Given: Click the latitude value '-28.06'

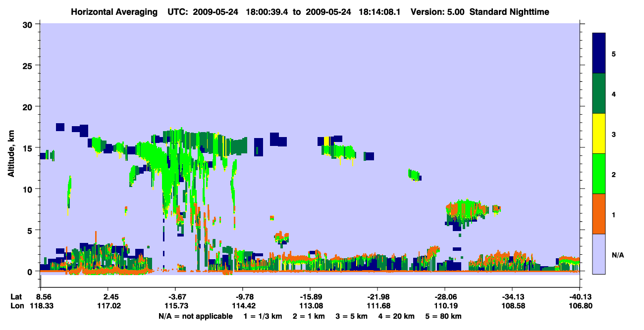Looking at the screenshot, I should (445, 297).
